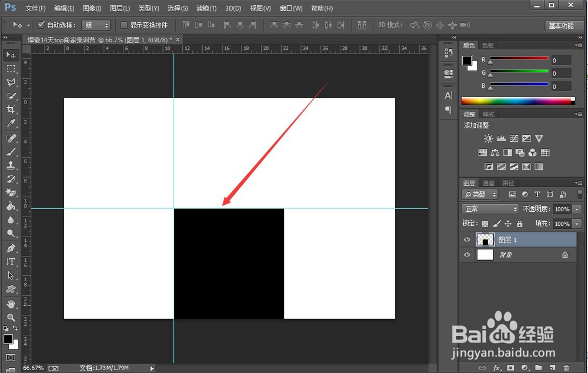Open Adjustments panel flyout menu

pos(578,114)
